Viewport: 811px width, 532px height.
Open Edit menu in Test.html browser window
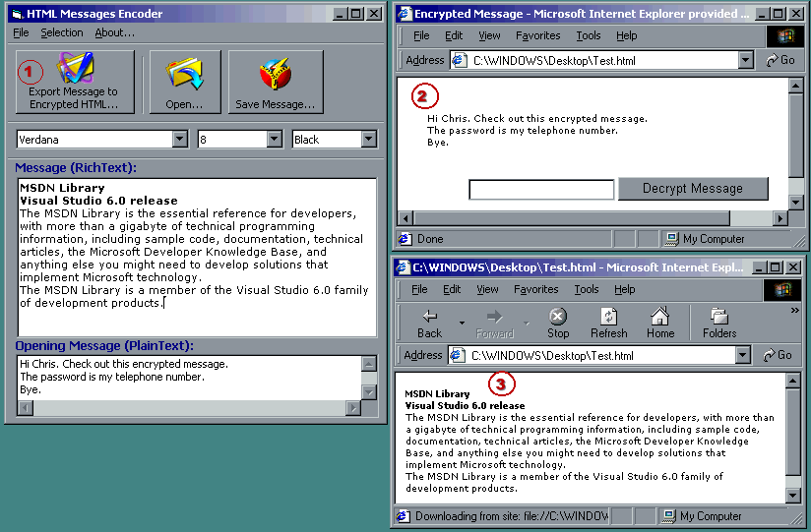click(x=452, y=289)
